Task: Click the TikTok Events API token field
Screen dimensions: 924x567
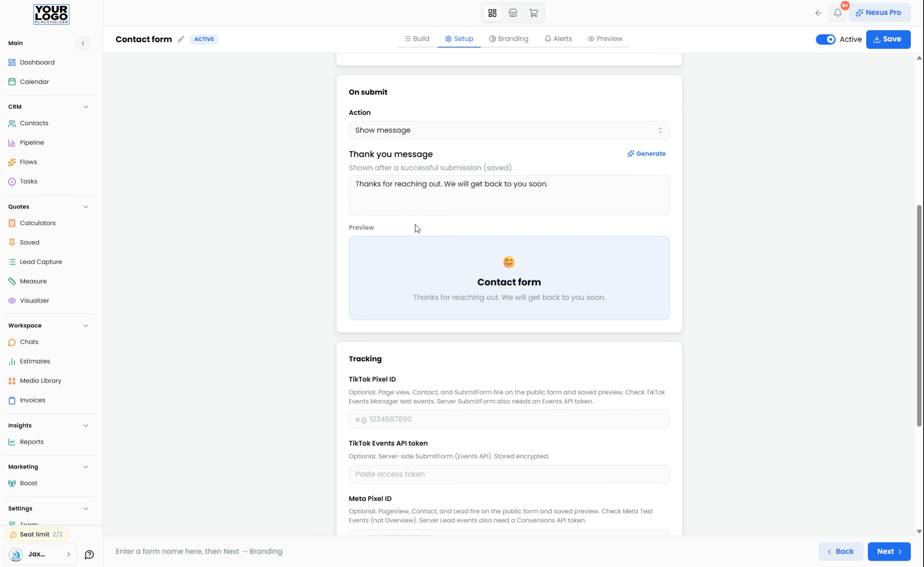Action: (509, 474)
